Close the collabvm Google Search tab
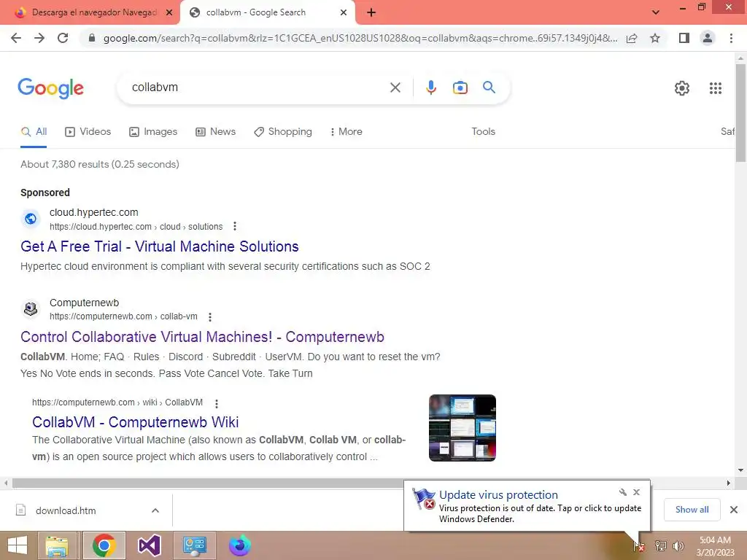The image size is (747, 560). pos(344,12)
